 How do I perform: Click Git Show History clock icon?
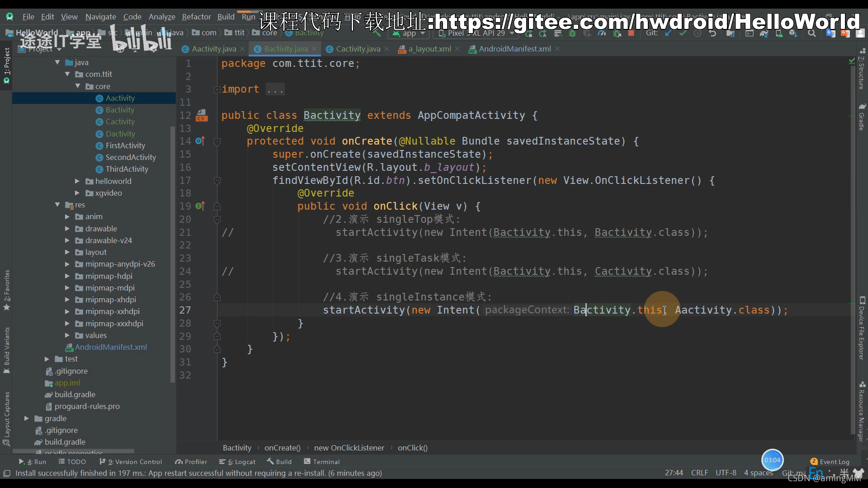click(698, 33)
